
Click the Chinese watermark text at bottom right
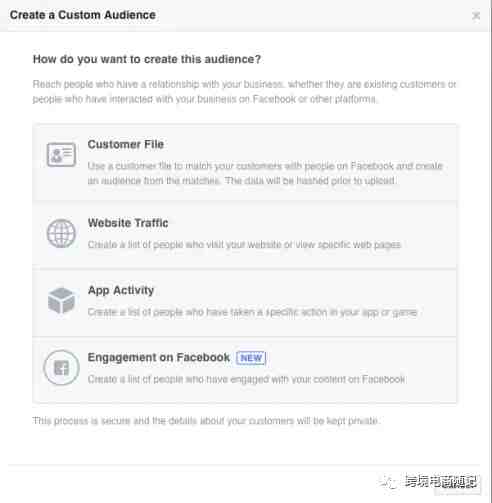pos(442,482)
